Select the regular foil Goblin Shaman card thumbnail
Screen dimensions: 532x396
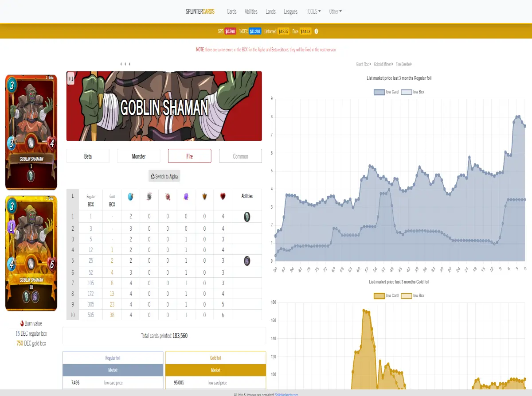click(x=31, y=132)
